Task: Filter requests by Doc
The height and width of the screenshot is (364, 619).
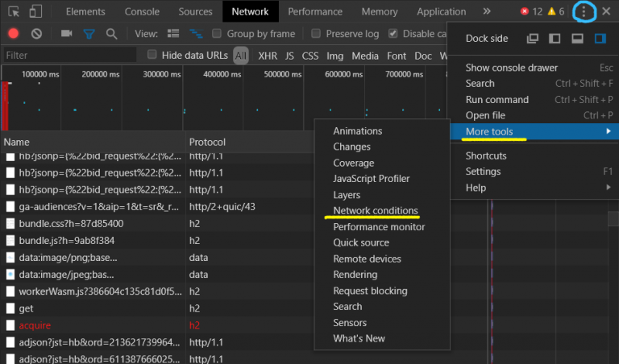Action: point(423,56)
